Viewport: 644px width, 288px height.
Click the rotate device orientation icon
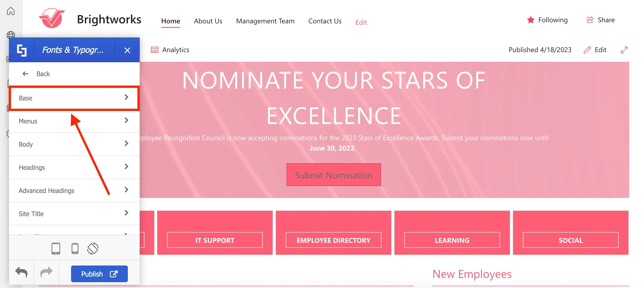[x=93, y=248]
